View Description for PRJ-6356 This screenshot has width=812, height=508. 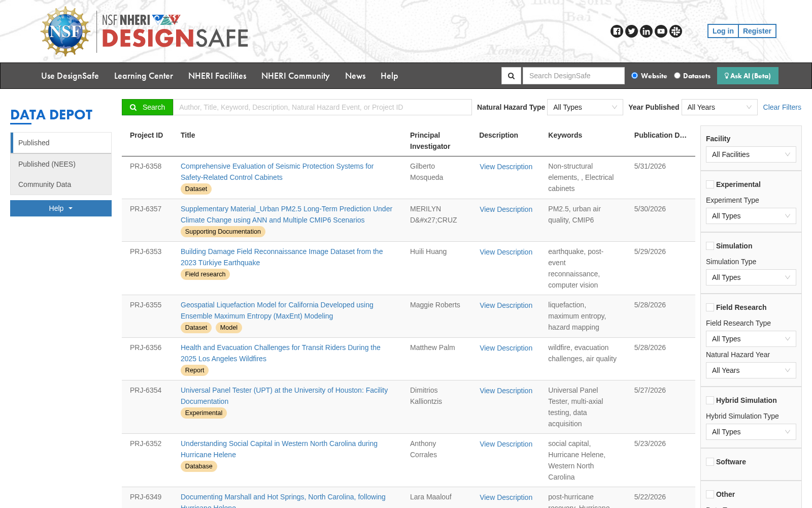(506, 348)
